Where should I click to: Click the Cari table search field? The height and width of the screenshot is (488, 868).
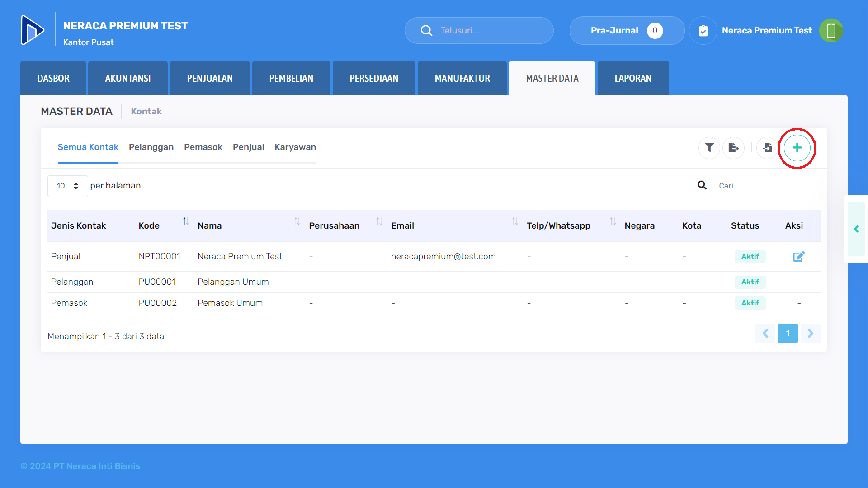[x=765, y=186]
